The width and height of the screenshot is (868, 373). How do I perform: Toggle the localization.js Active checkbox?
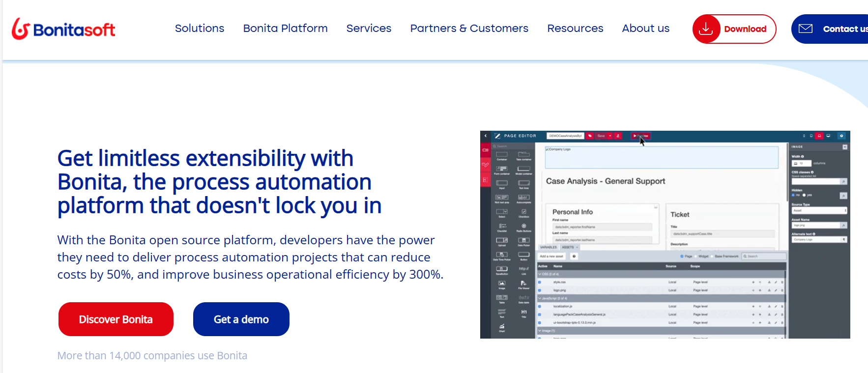coord(540,306)
